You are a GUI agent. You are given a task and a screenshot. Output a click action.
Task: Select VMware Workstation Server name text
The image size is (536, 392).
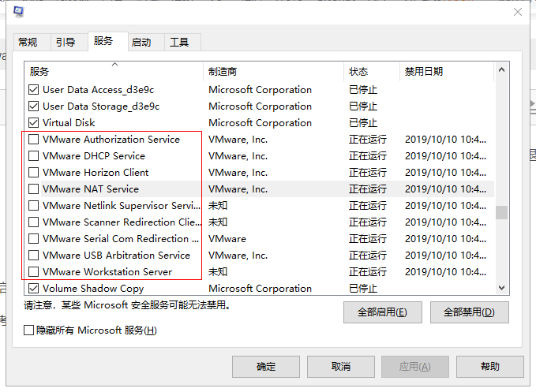pos(107,272)
